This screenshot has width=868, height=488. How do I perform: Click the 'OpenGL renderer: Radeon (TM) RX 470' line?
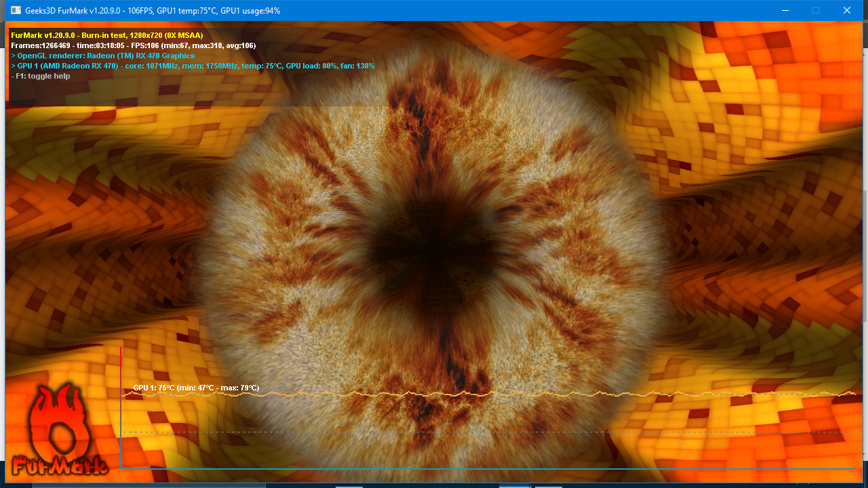click(103, 56)
